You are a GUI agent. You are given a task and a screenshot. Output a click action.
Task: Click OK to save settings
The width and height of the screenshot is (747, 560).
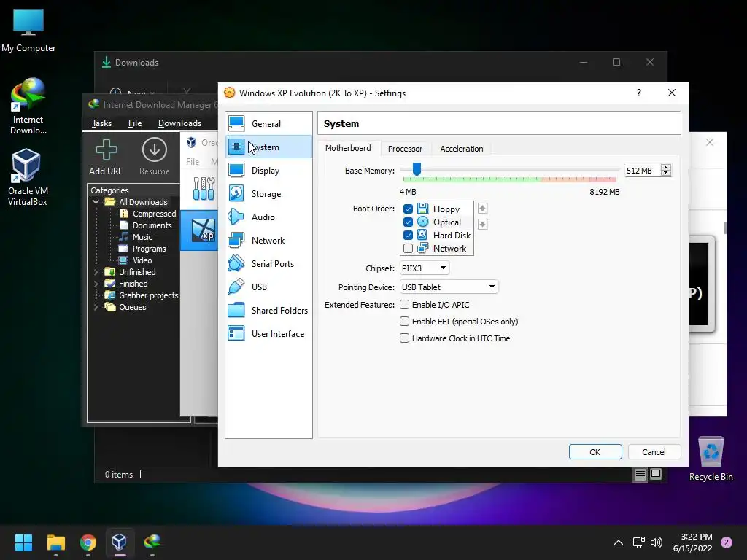coord(595,452)
